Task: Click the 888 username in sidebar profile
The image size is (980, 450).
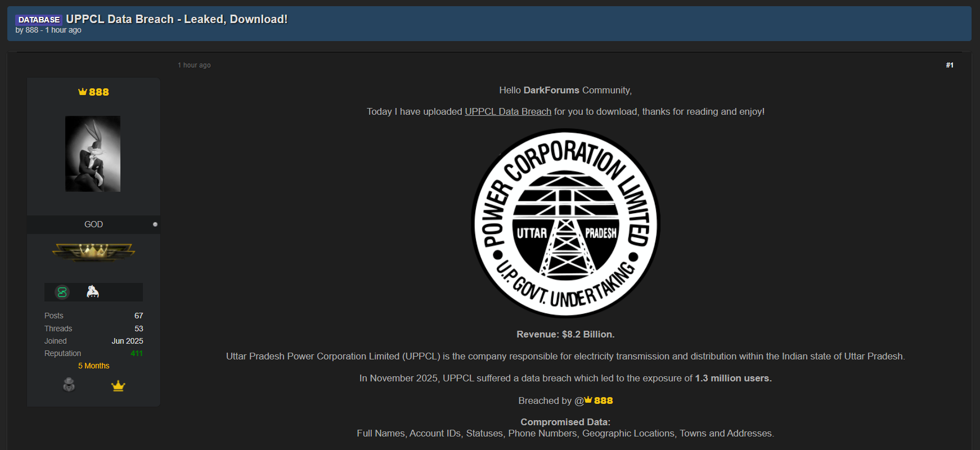Action: (99, 92)
